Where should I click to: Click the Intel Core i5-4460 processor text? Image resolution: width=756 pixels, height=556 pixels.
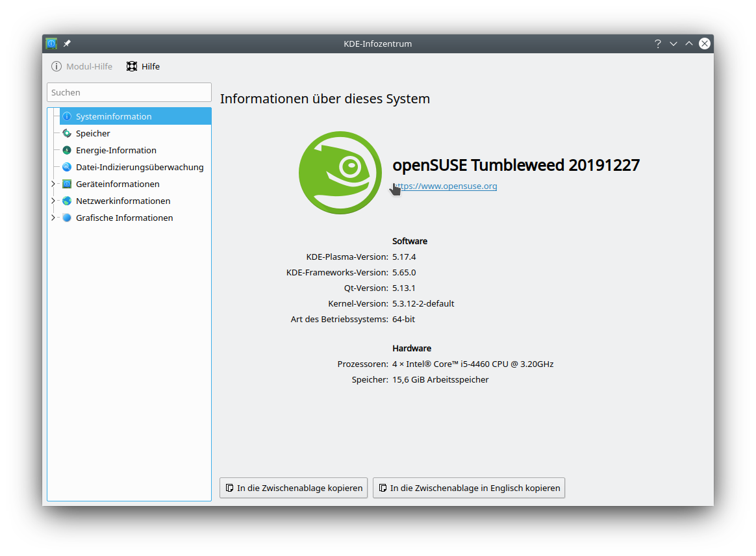pyautogui.click(x=473, y=364)
